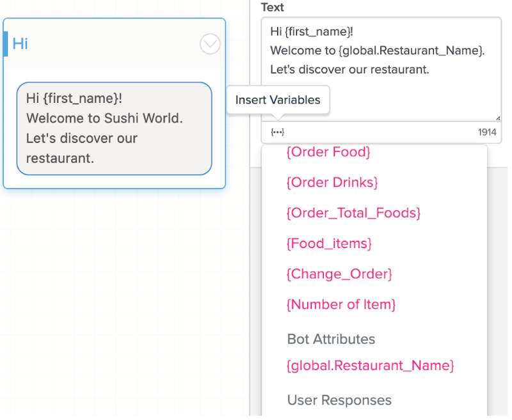Click the blue bar left of Hi
Image resolution: width=512 pixels, height=420 pixels.
[6, 43]
